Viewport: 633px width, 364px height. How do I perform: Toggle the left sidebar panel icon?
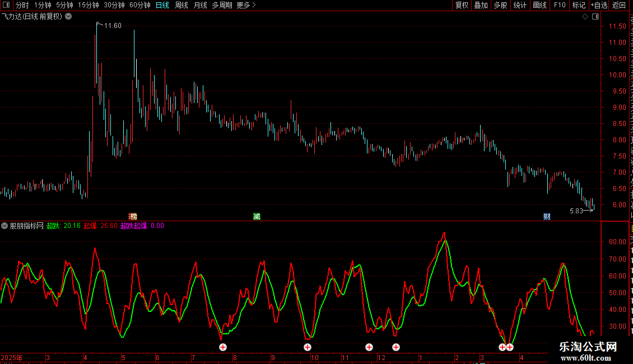pos(6,5)
